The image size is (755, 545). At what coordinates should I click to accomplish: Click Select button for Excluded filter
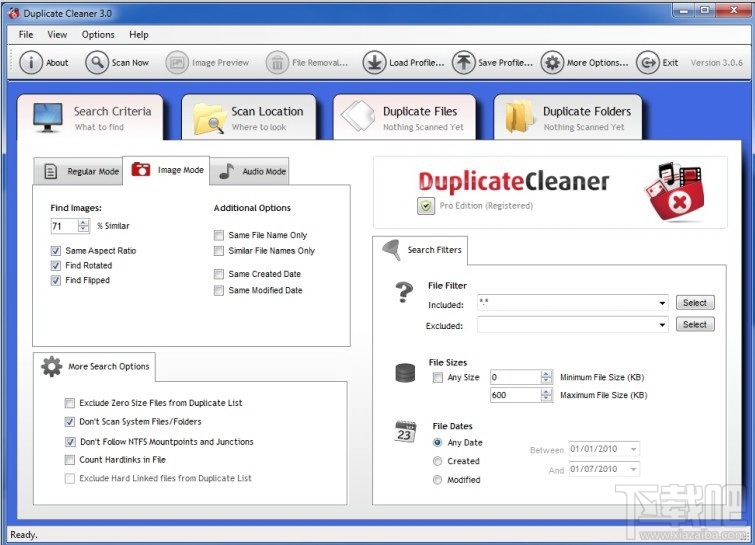pos(695,324)
